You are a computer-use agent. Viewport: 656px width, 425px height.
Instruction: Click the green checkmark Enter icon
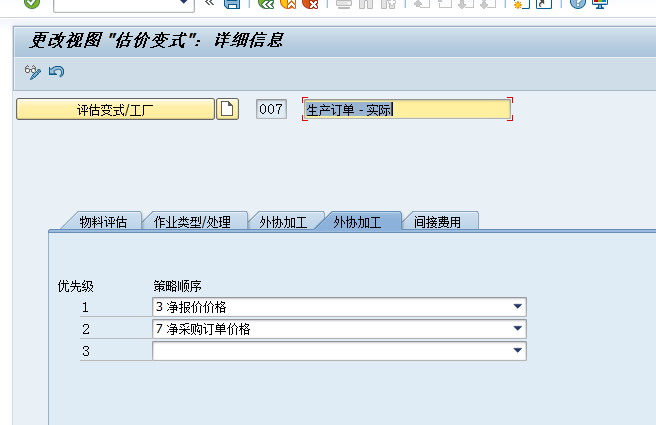point(32,4)
